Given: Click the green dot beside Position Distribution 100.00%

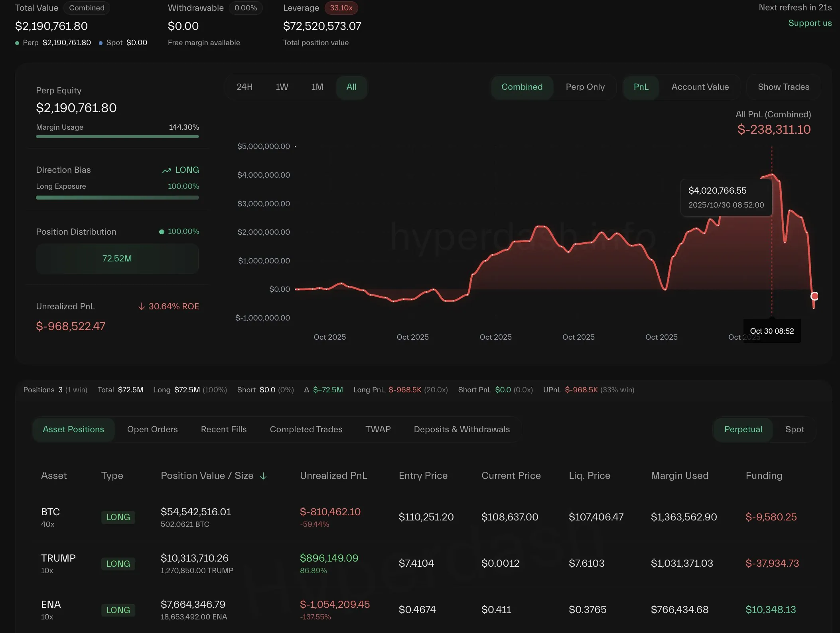Looking at the screenshot, I should [162, 232].
